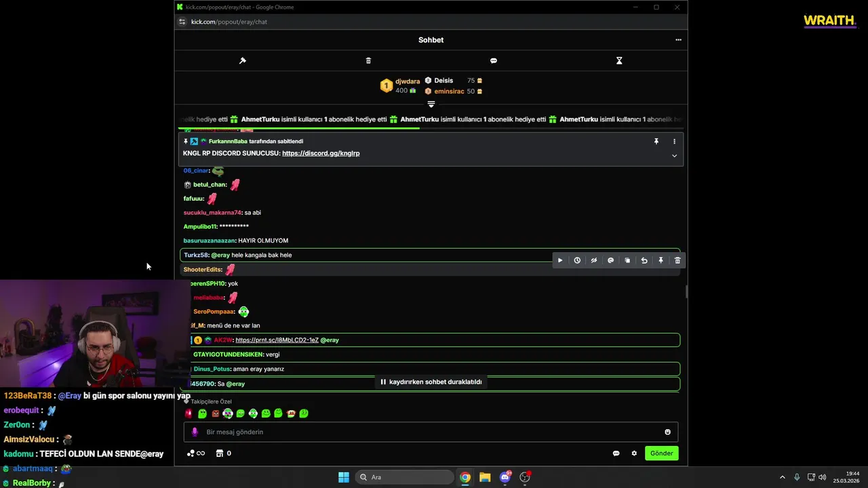The height and width of the screenshot is (488, 868).
Task: Click the Chrome address bar URL
Action: tap(229, 22)
